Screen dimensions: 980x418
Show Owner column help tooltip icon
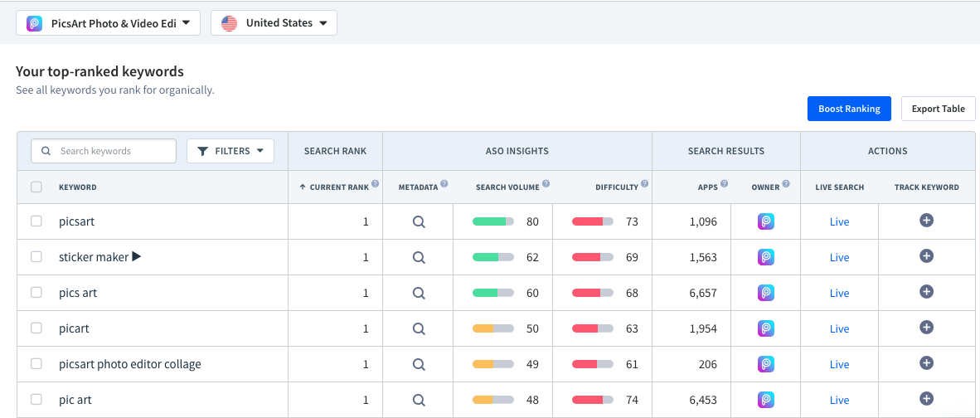click(786, 183)
